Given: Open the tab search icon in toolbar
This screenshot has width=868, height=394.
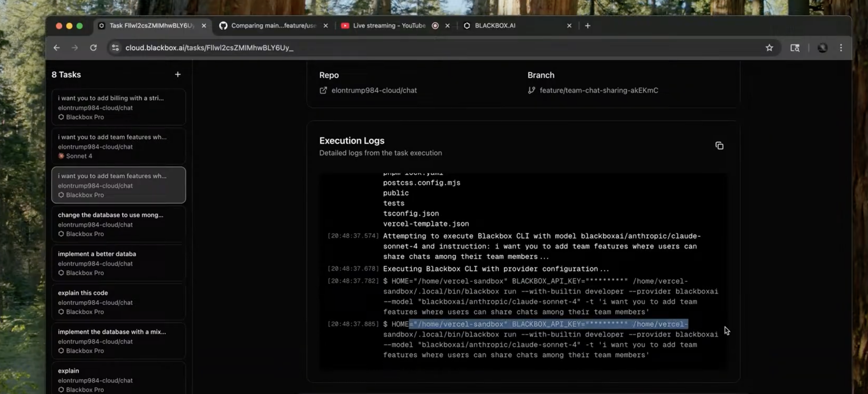Looking at the screenshot, I should point(795,48).
